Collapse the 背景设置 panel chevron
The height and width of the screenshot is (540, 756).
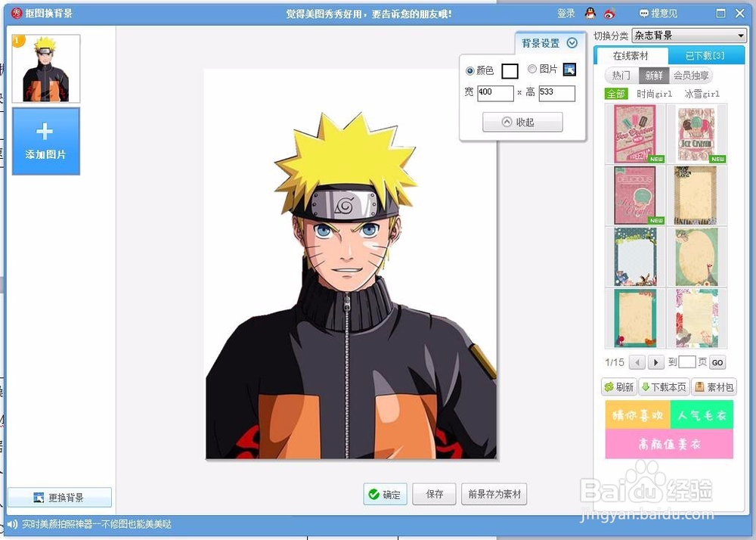click(x=572, y=43)
